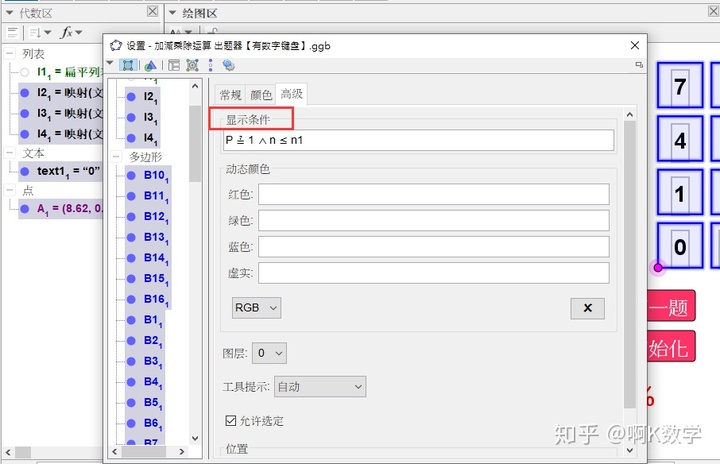
Task: Click the small detach-window icon under dialog close
Action: coord(639,65)
